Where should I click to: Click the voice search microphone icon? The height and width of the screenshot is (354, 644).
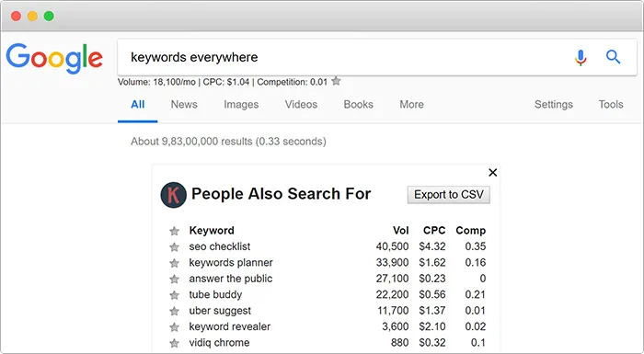tap(581, 58)
